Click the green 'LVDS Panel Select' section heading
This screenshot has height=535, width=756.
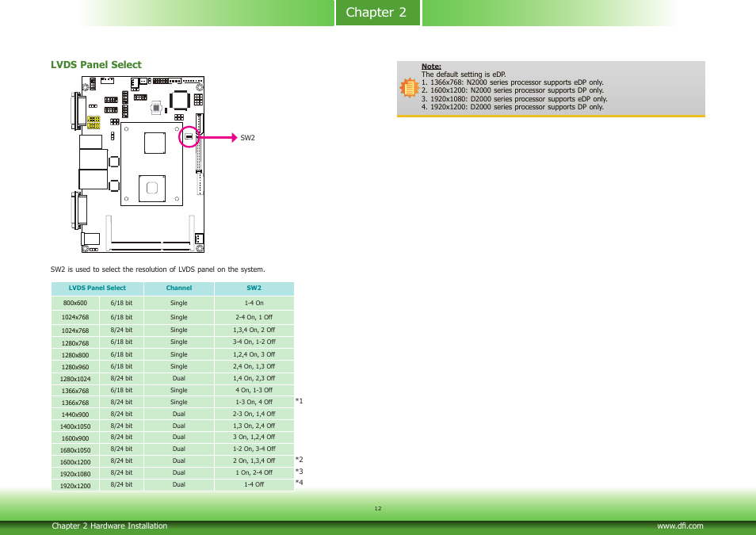click(96, 65)
